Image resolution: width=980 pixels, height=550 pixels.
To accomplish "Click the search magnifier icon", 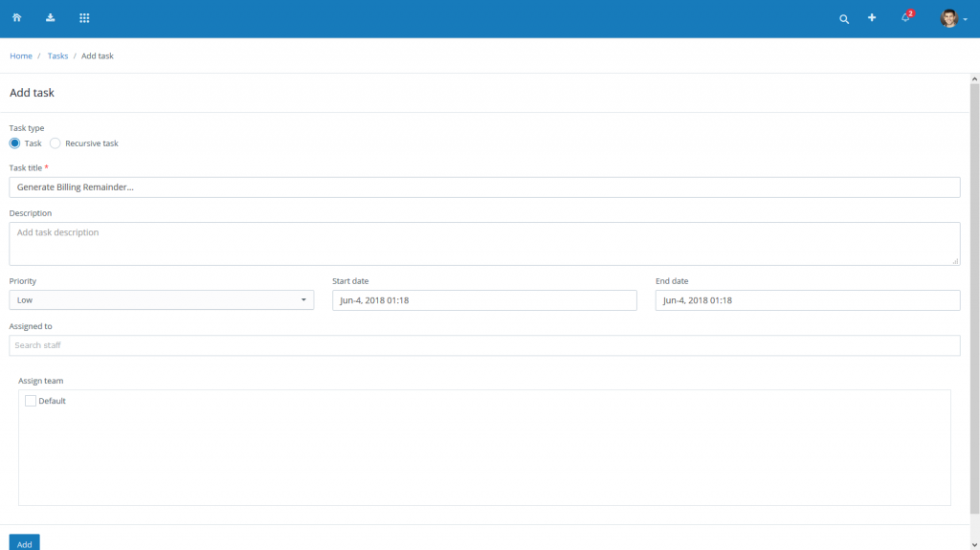I will 843,19.
